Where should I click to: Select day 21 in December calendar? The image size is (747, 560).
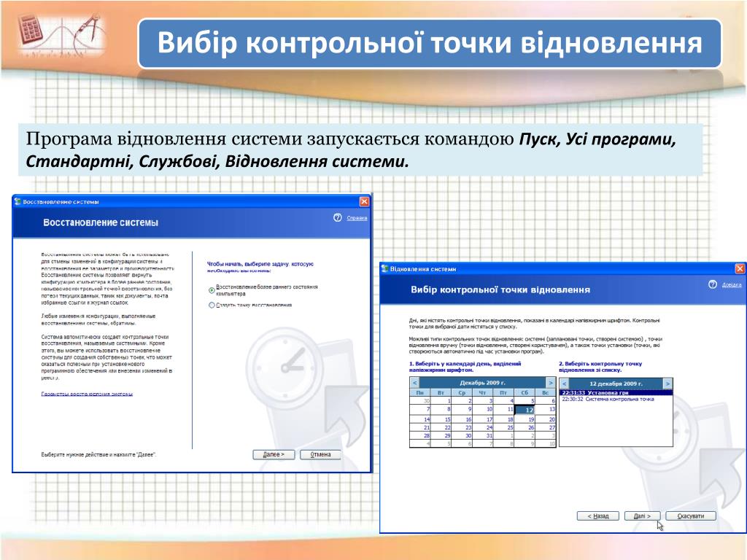click(420, 427)
